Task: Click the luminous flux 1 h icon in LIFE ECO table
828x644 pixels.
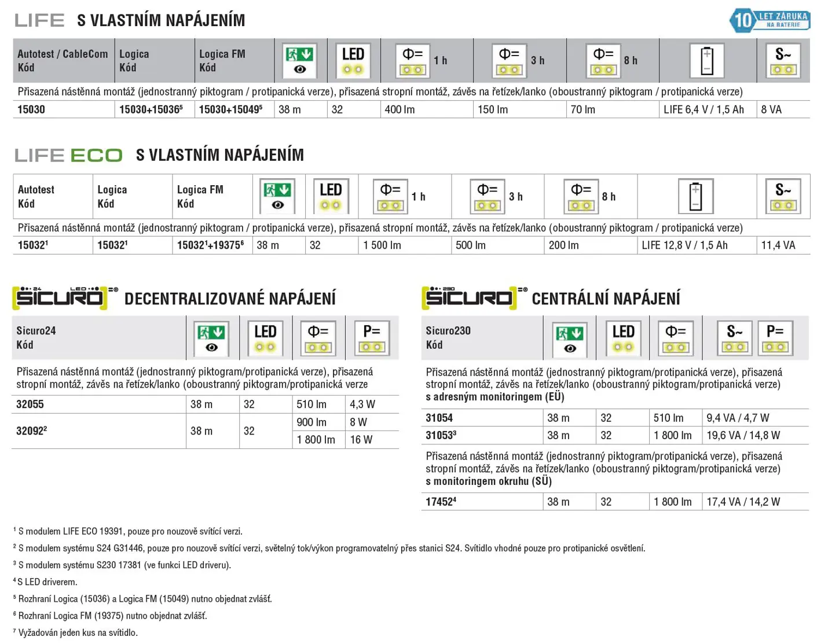Action: coord(391,197)
